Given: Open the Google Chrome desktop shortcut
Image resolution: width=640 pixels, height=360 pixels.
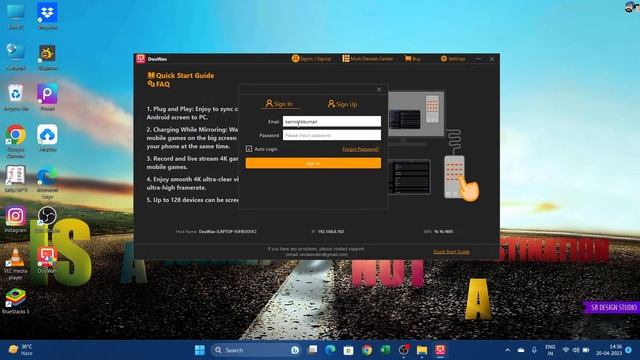Looking at the screenshot, I should pyautogui.click(x=16, y=141).
